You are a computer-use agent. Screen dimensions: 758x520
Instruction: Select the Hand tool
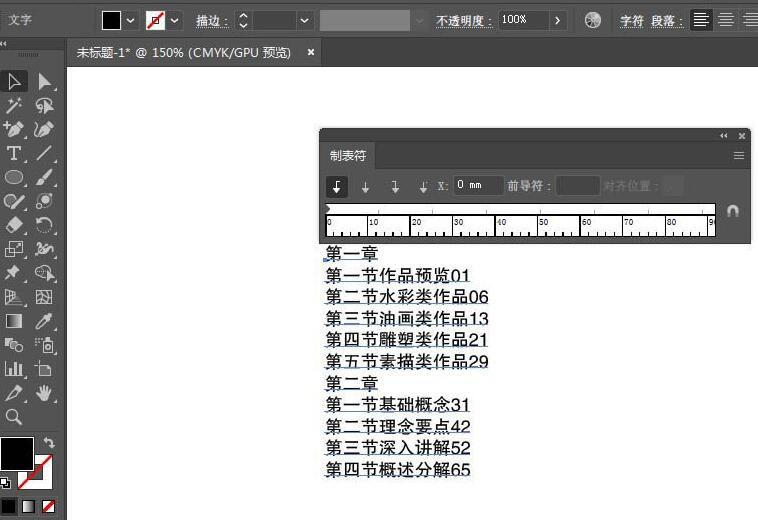44,393
